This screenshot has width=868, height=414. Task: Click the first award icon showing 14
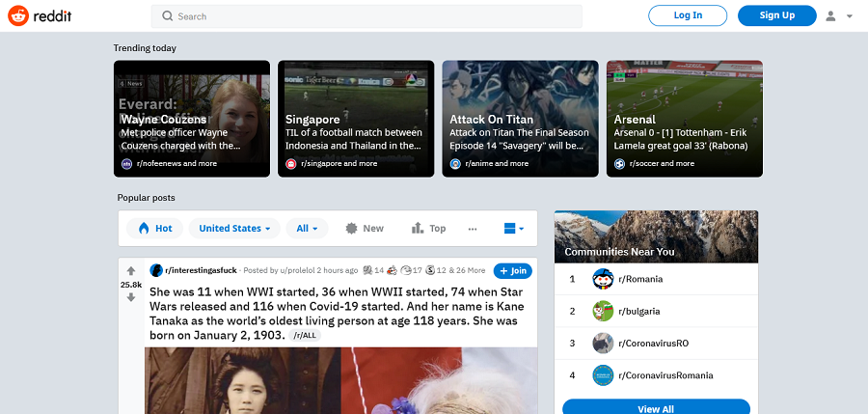coord(367,270)
